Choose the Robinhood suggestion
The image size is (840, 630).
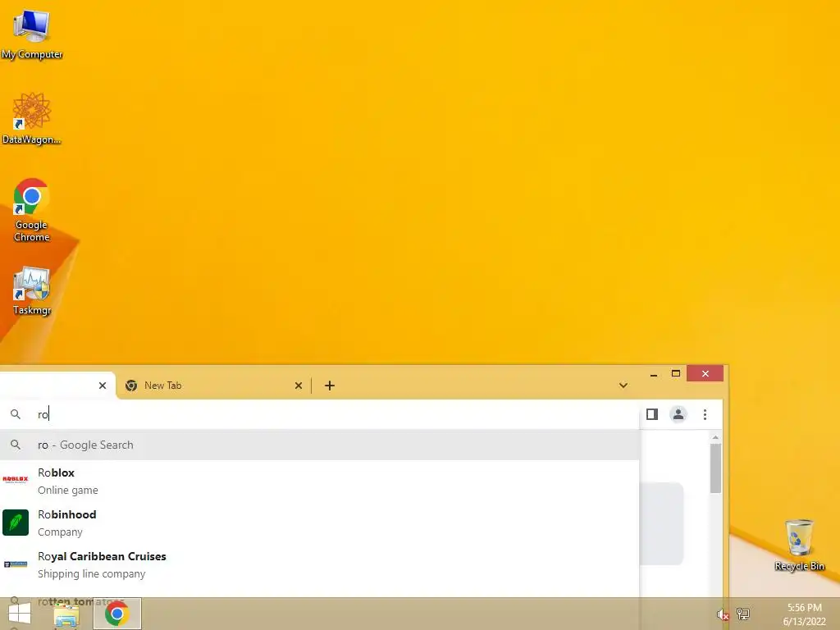tap(319, 523)
